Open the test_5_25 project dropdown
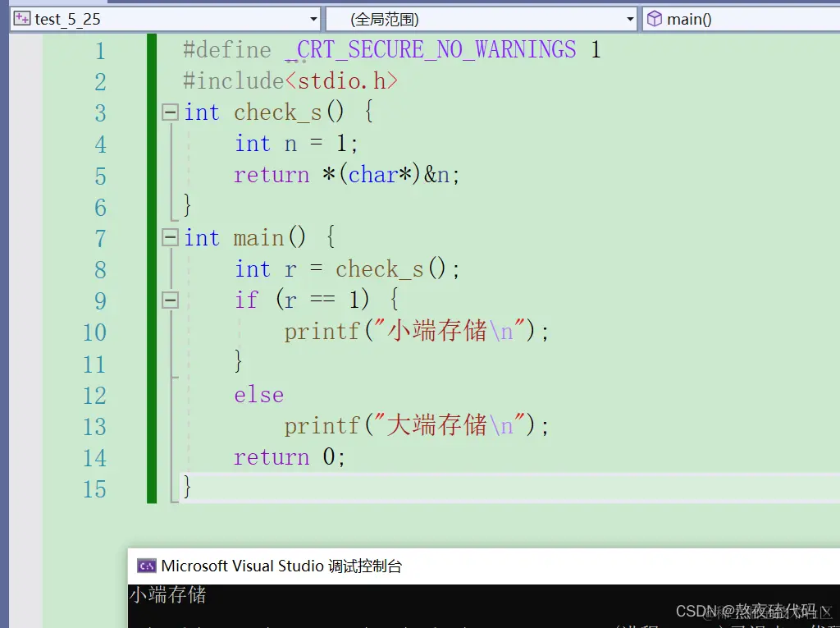 166,20
